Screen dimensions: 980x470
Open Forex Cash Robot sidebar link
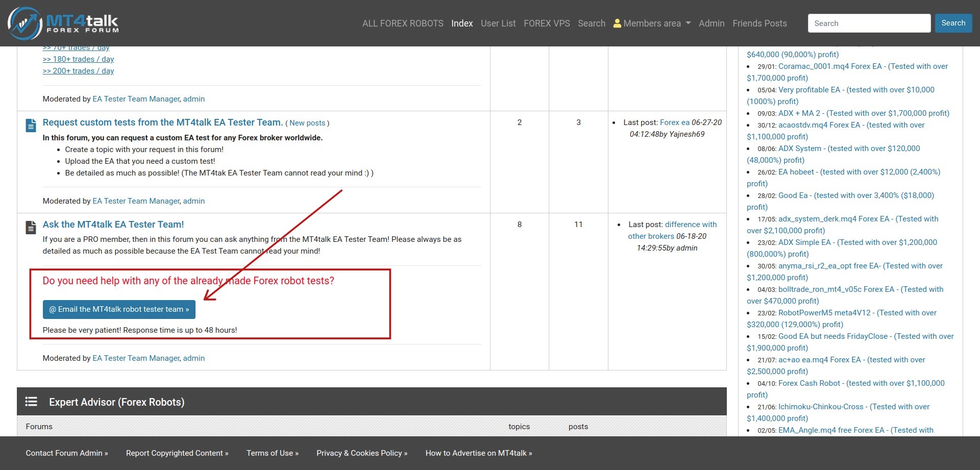pos(846,389)
